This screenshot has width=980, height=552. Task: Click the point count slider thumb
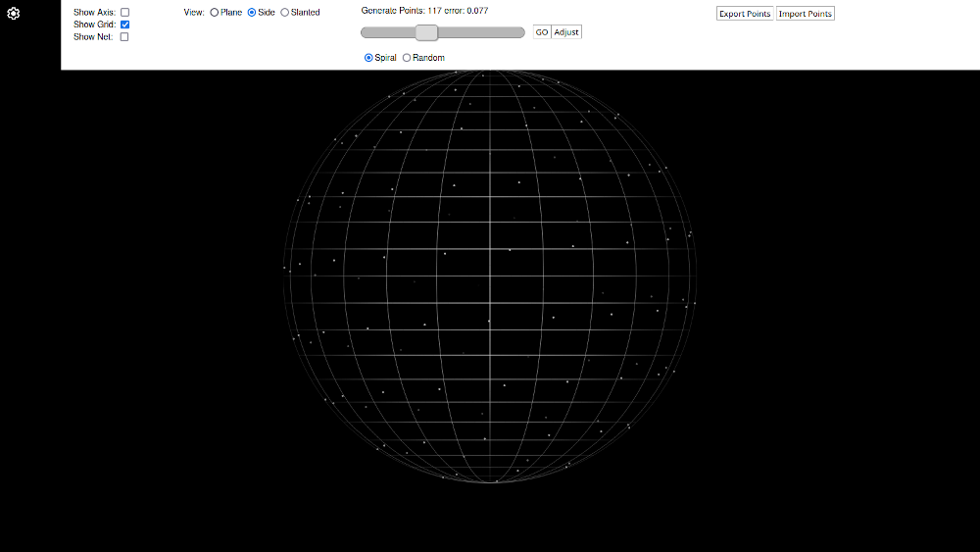pyautogui.click(x=426, y=32)
